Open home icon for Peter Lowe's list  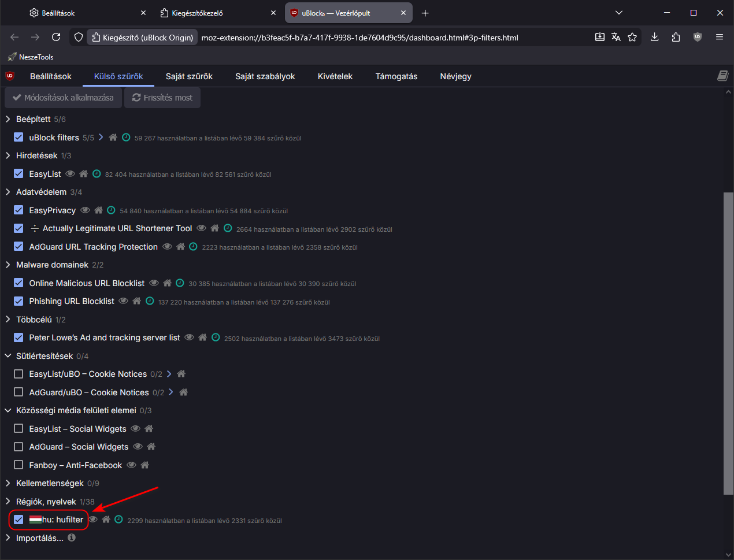pyautogui.click(x=202, y=338)
